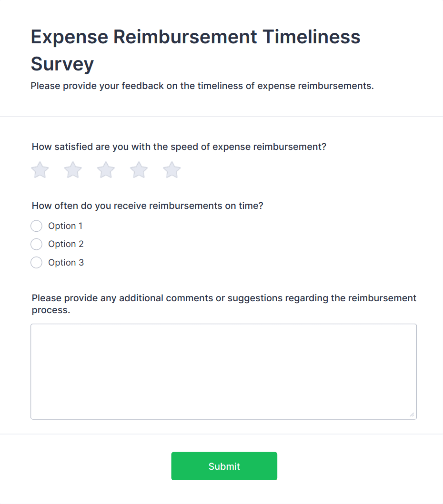Click the survey description text
443x504 pixels.
click(202, 86)
